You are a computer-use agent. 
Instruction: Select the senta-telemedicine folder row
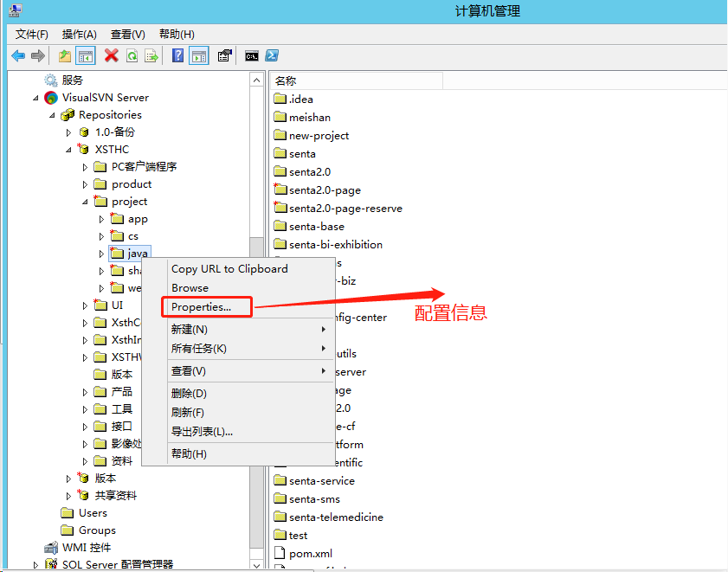(329, 517)
